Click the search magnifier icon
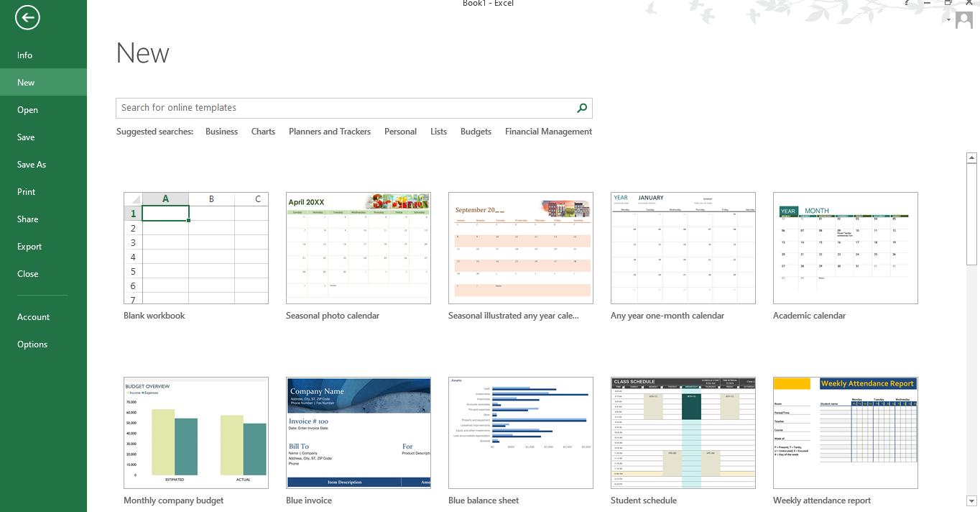Viewport: 980px width, 512px height. [x=582, y=108]
